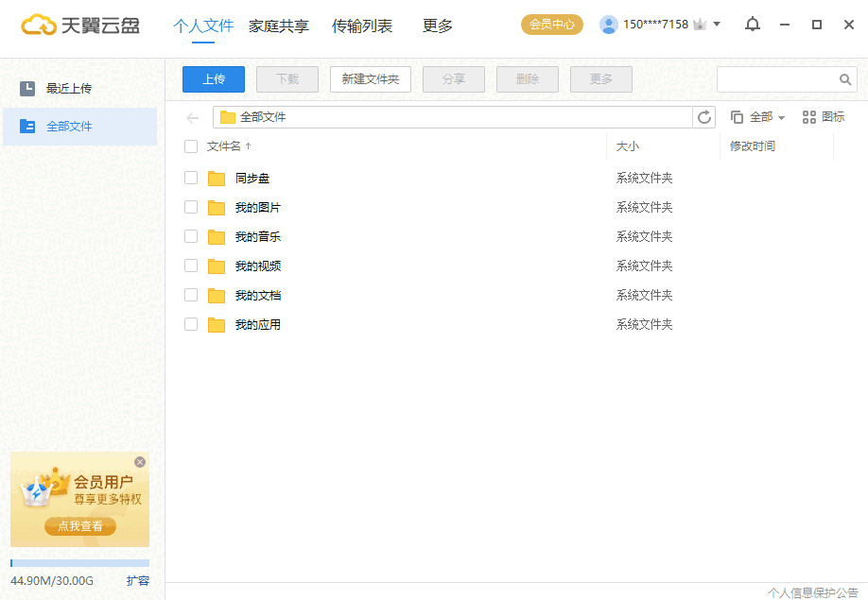Create a folder with 新建文件夹
Viewport: 868px width, 600px height.
370,78
